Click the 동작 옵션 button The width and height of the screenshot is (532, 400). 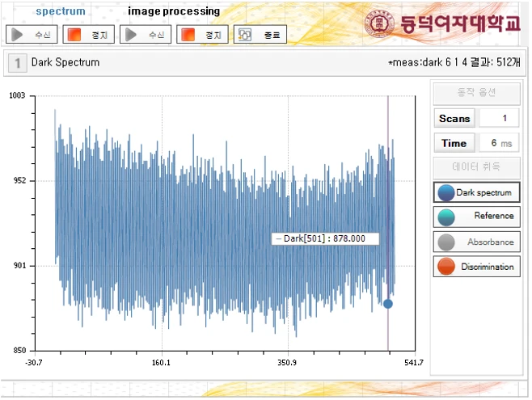click(x=477, y=93)
